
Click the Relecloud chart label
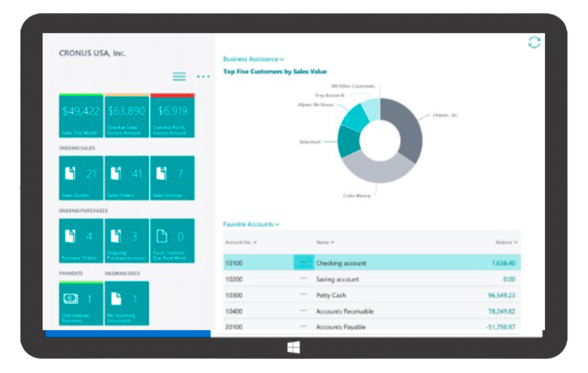pos(310,142)
